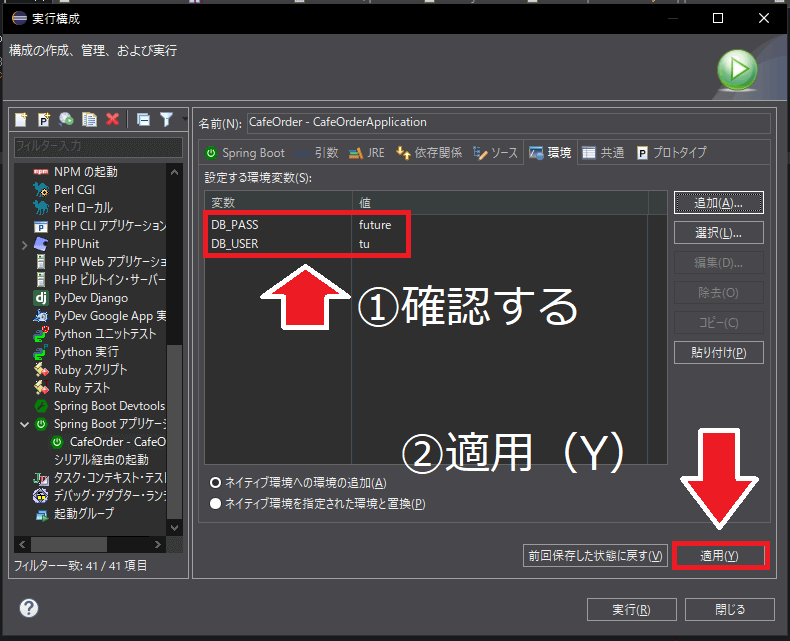Click the new launch configuration icon
The height and width of the screenshot is (641, 790).
(21, 119)
